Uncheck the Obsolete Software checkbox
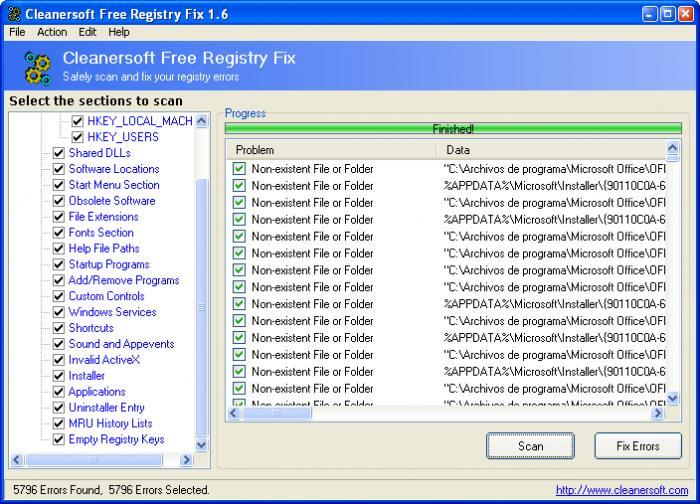 coord(58,201)
